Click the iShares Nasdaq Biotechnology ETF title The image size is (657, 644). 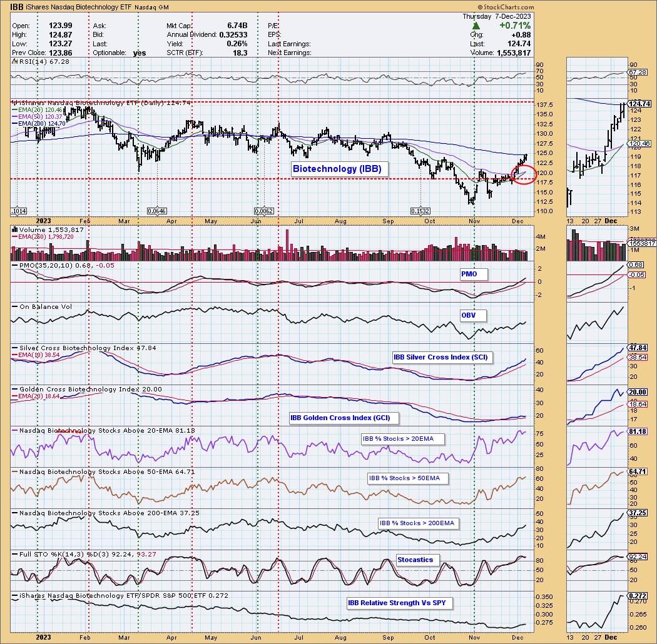79,7
